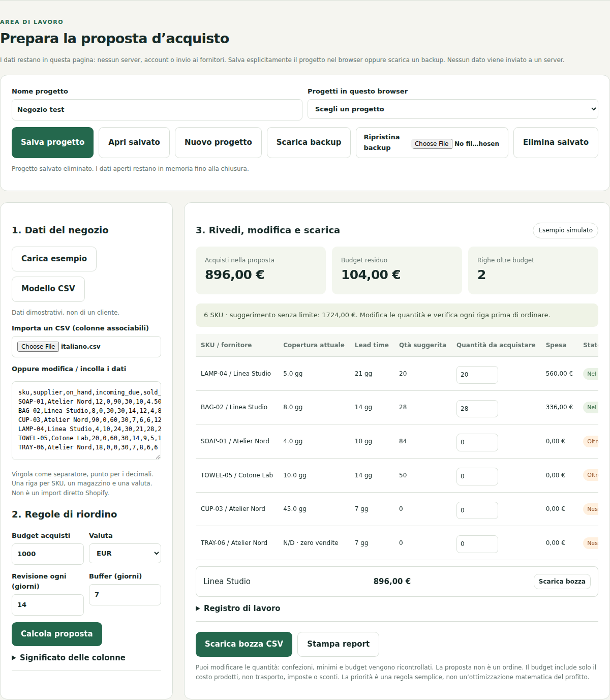Choose a CSV file to import
610x700 pixels.
click(x=38, y=347)
